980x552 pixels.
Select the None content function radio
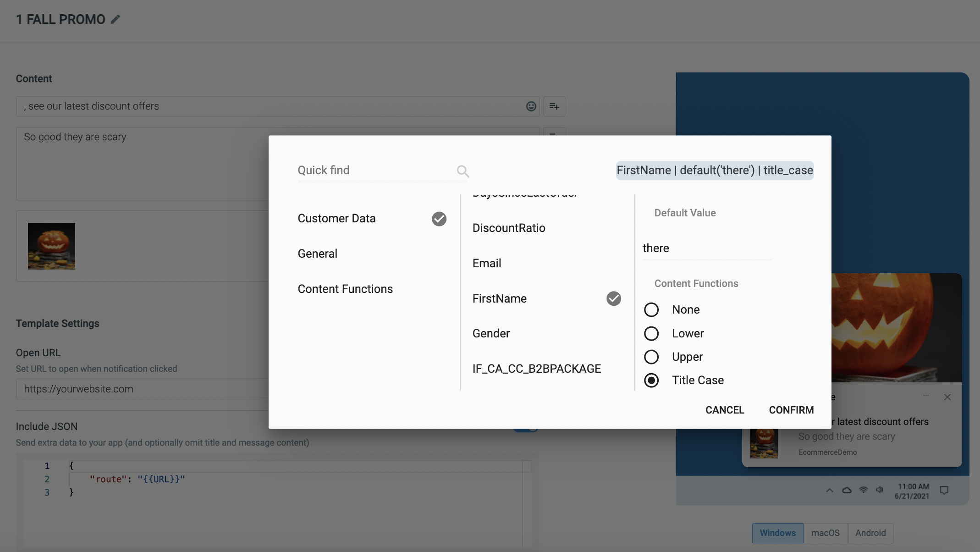[x=651, y=310]
